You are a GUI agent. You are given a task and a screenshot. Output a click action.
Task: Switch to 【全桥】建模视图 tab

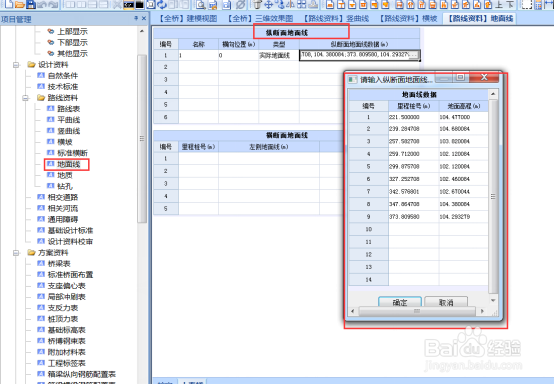187,18
